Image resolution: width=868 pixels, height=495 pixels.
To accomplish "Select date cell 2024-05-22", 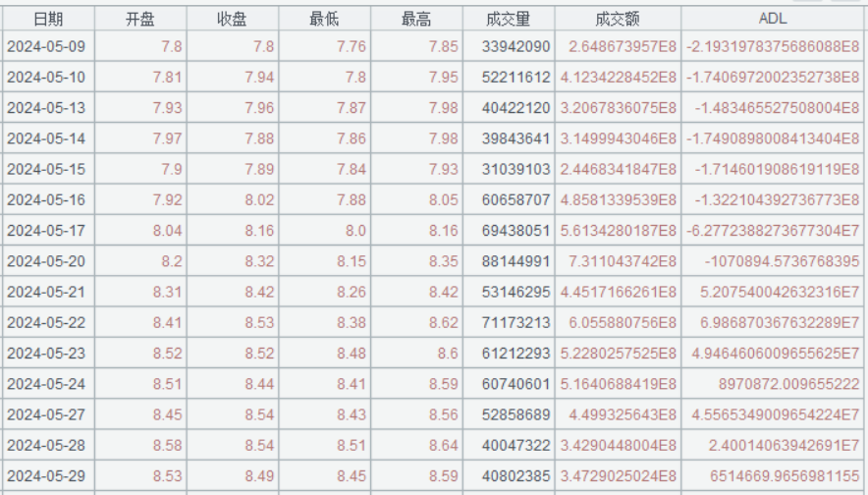I will (46, 322).
